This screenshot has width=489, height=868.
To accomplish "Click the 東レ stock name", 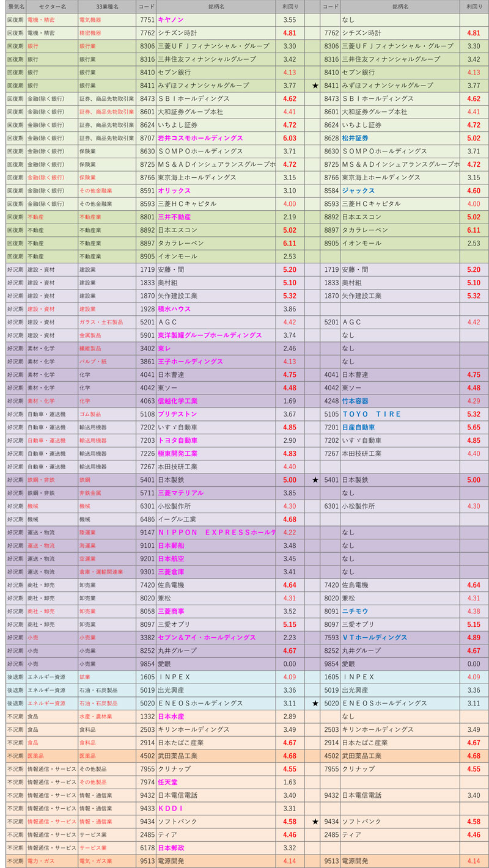I will (x=164, y=348).
